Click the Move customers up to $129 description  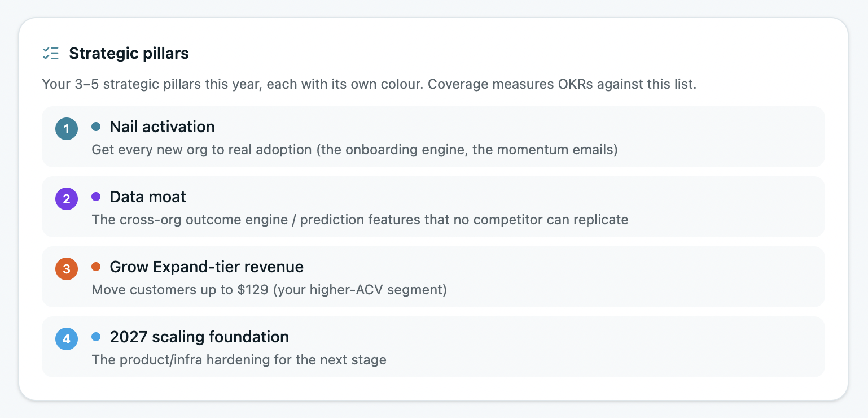(269, 290)
